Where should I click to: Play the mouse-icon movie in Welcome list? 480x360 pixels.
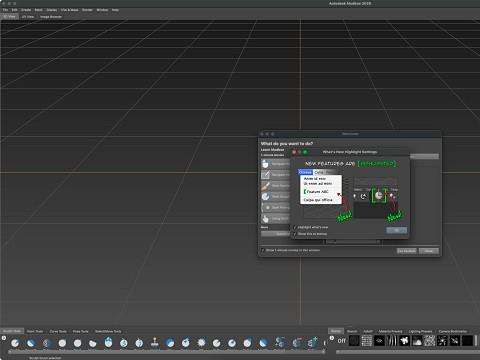[x=275, y=164]
